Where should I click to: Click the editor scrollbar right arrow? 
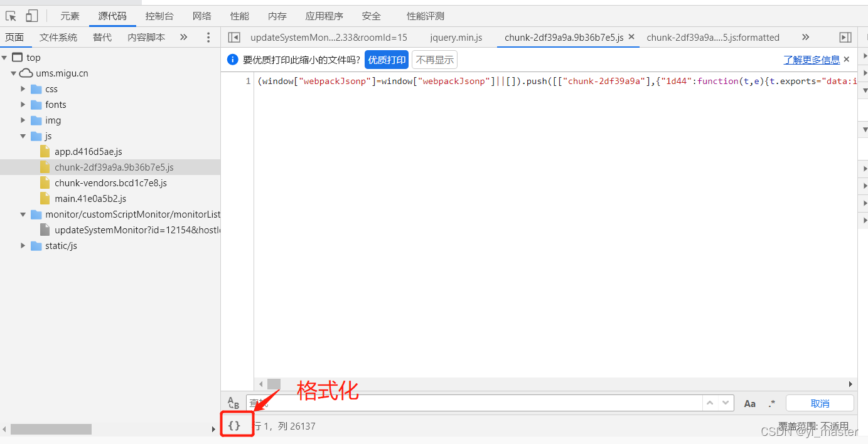851,384
